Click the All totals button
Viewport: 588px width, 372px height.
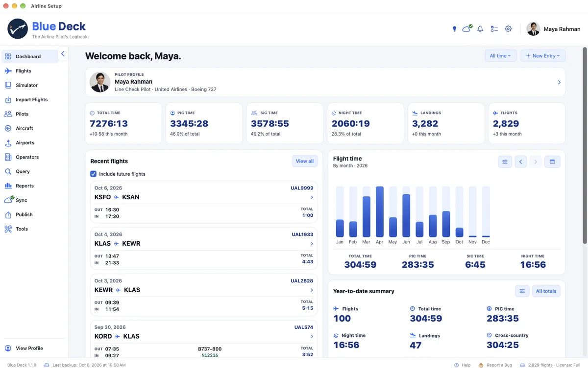tap(546, 291)
